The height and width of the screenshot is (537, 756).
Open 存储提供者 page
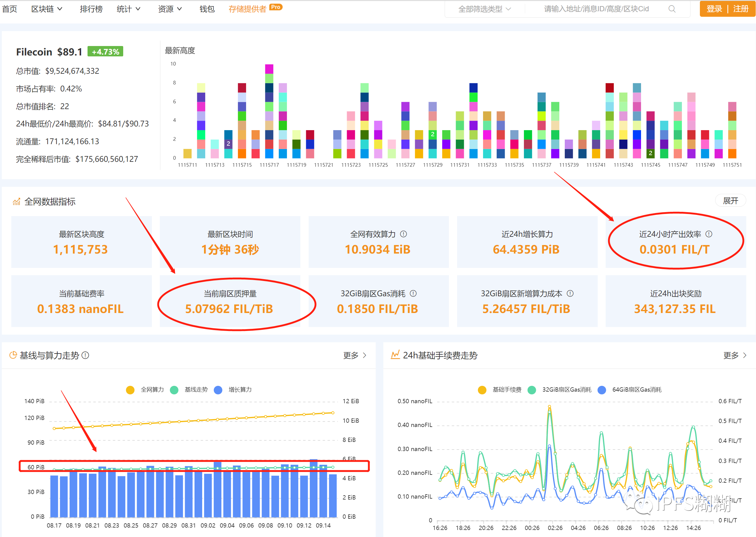tap(248, 9)
